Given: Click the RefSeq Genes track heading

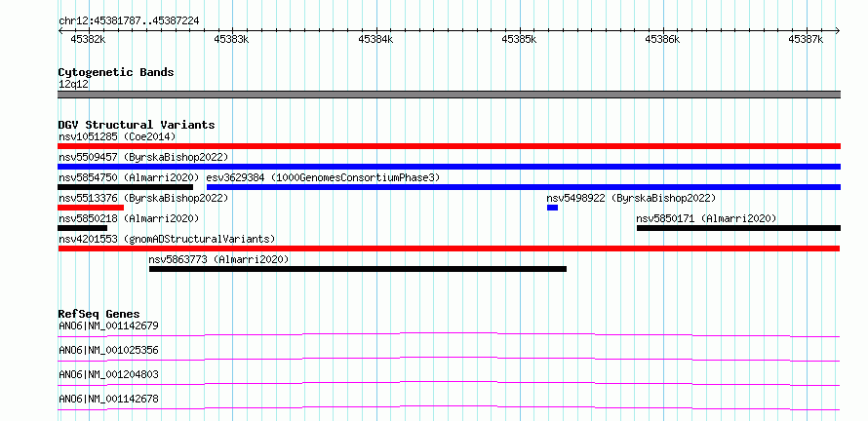Looking at the screenshot, I should coord(99,314).
